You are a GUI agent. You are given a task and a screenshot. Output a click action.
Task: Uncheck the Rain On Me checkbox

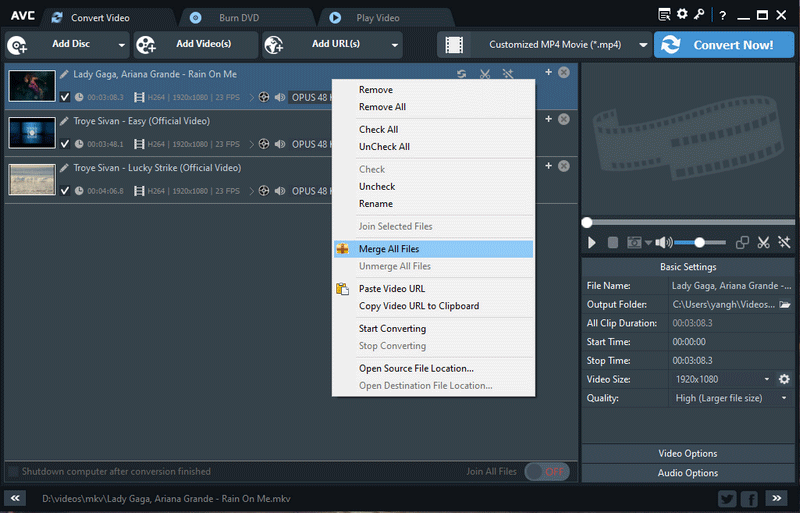(x=65, y=97)
